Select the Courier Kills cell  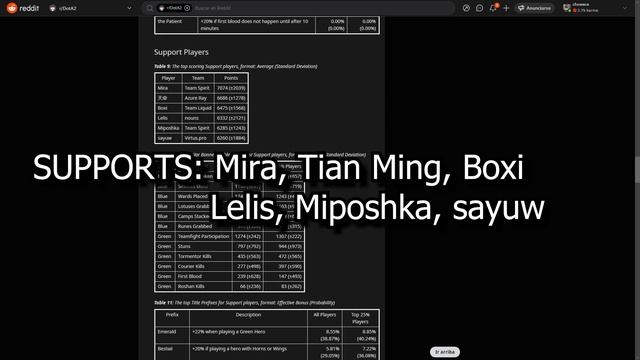pos(204,266)
